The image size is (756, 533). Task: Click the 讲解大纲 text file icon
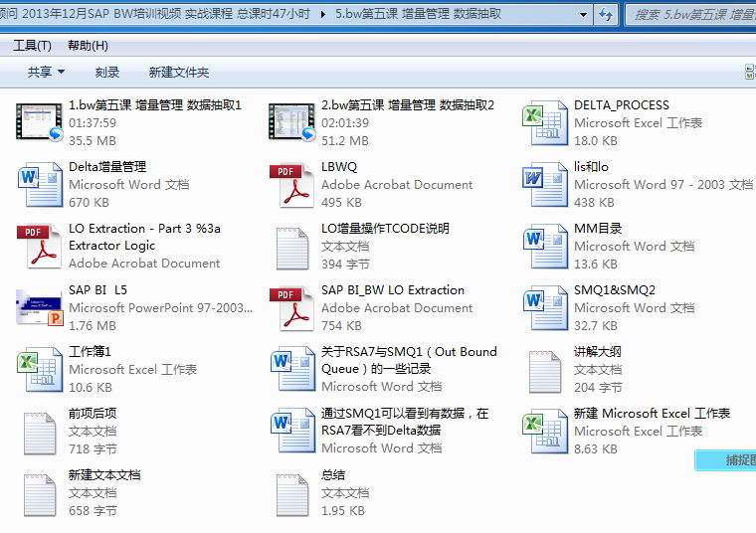(545, 371)
